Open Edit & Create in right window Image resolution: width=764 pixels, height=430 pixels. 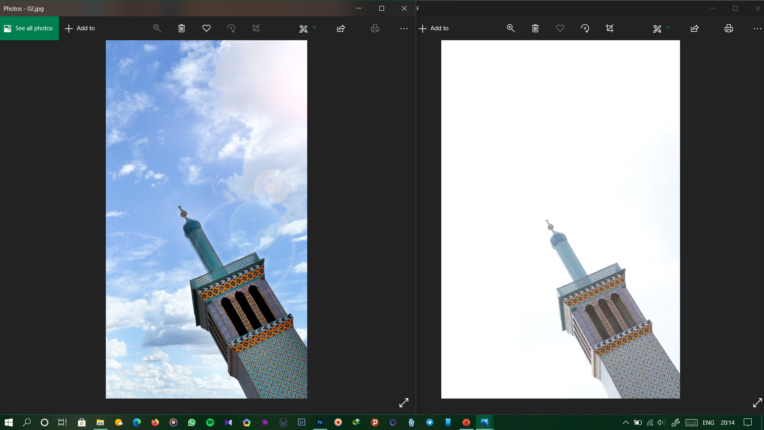(x=657, y=29)
